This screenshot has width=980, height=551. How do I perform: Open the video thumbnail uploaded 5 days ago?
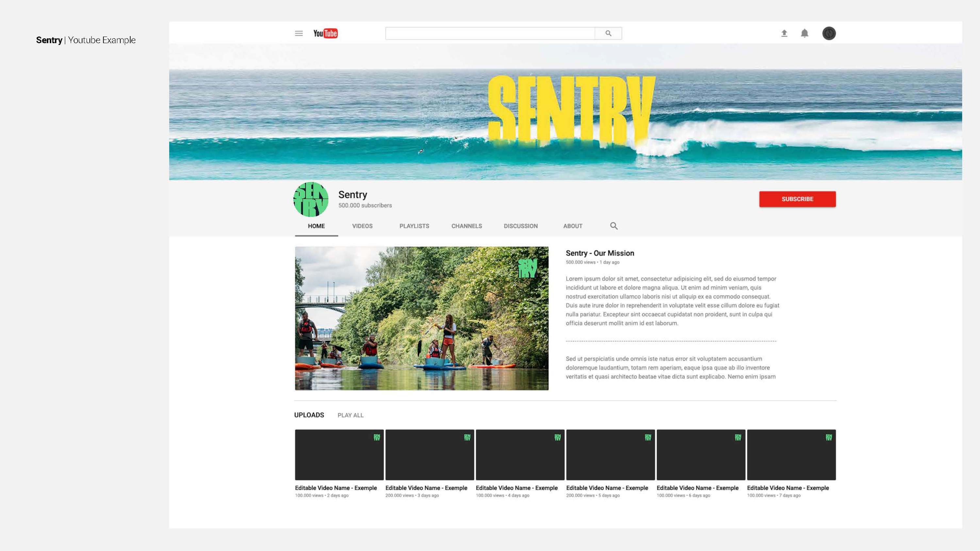tap(610, 455)
